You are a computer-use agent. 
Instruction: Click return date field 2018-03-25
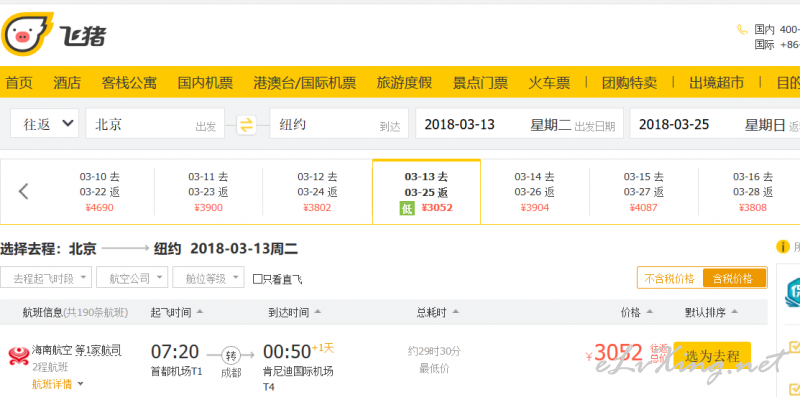(x=715, y=123)
